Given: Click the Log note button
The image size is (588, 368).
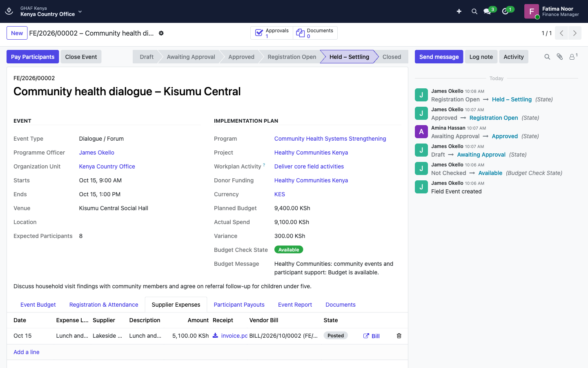Looking at the screenshot, I should pyautogui.click(x=481, y=57).
